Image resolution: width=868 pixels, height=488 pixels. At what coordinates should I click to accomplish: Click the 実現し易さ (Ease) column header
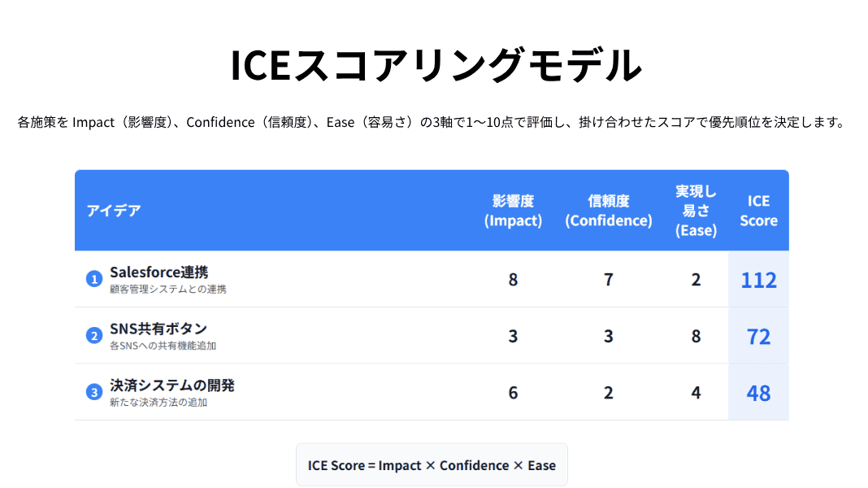coord(696,211)
